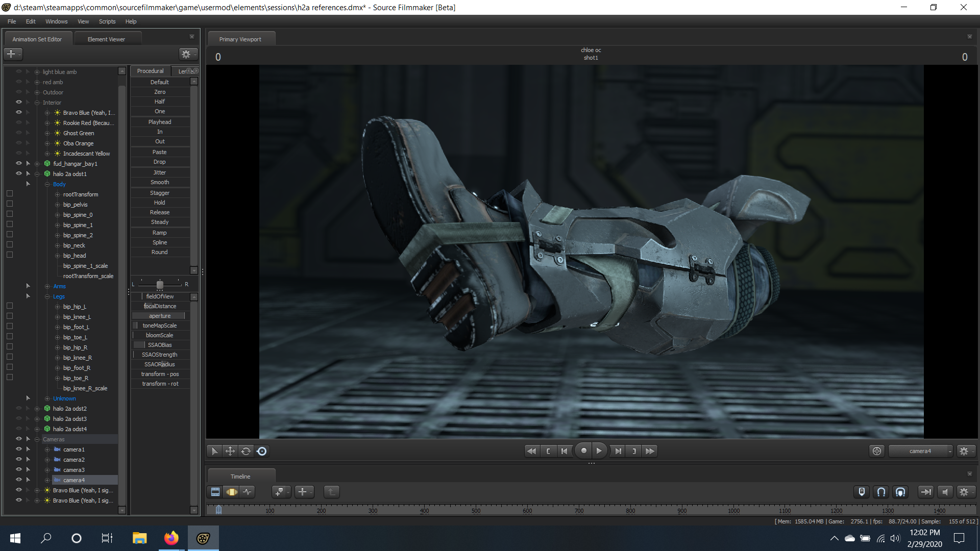This screenshot has height=551, width=980.
Task: Open the camera4 camera selection dropdown
Action: 920,451
